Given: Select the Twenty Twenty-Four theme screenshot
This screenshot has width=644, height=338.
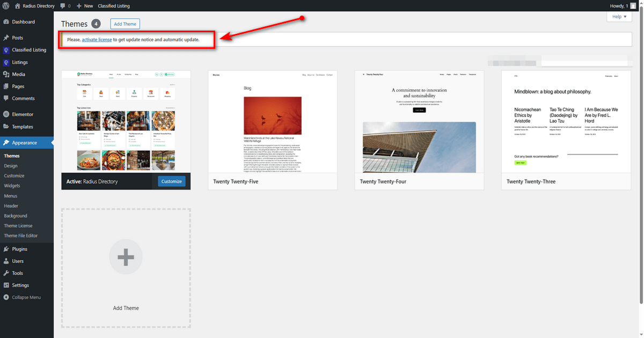Looking at the screenshot, I should coord(419,122).
